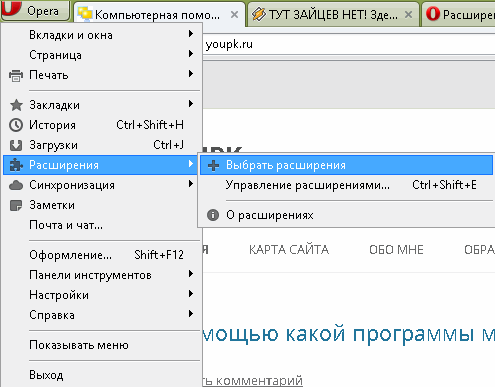
Task: Click the комментарий link below the heading
Action: coord(253,380)
